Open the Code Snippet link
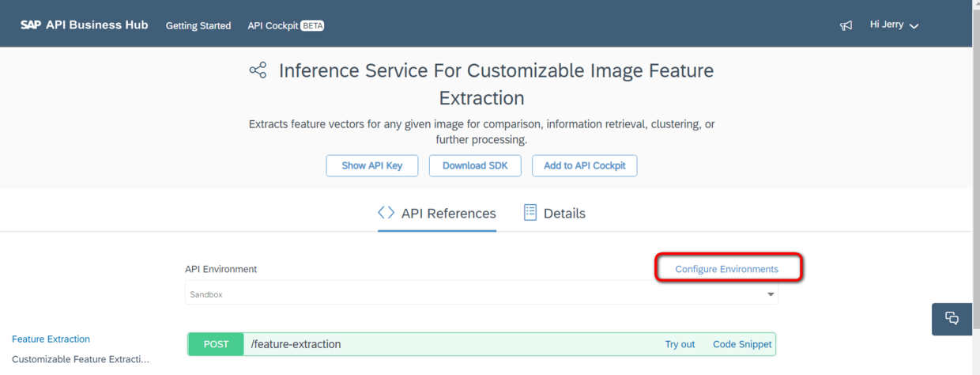The height and width of the screenshot is (375, 980). tap(742, 344)
